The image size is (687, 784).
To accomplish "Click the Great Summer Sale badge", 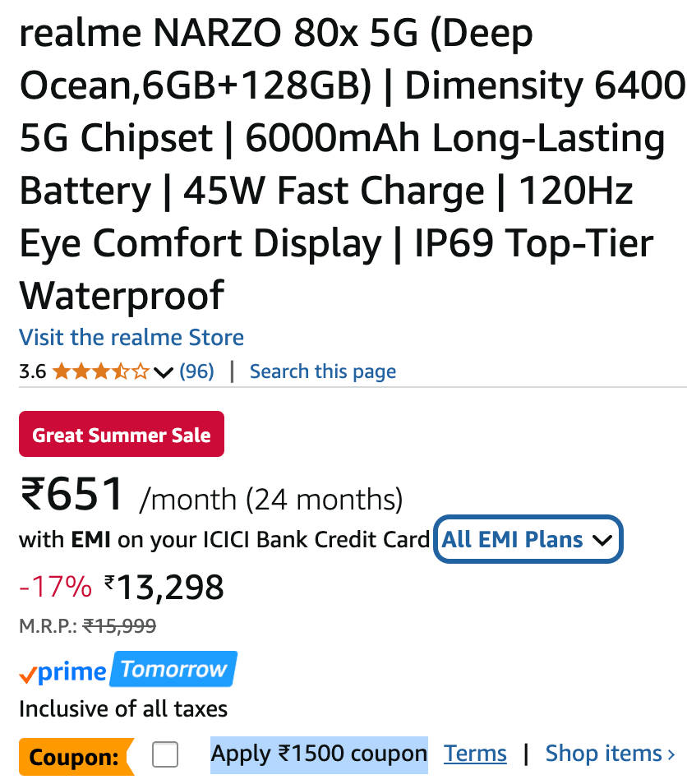I will 122,435.
